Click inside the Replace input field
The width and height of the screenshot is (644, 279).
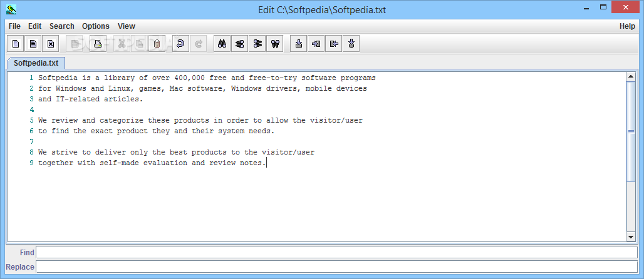coord(337,266)
